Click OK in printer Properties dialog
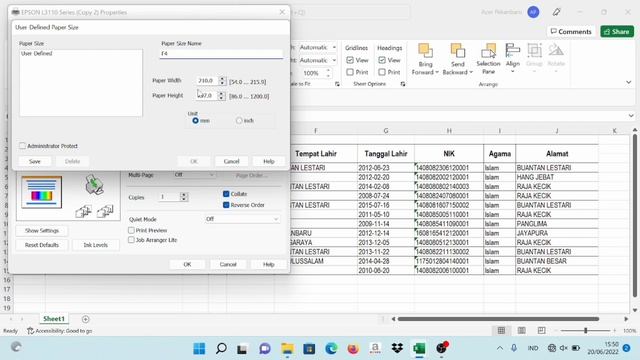 click(187, 264)
